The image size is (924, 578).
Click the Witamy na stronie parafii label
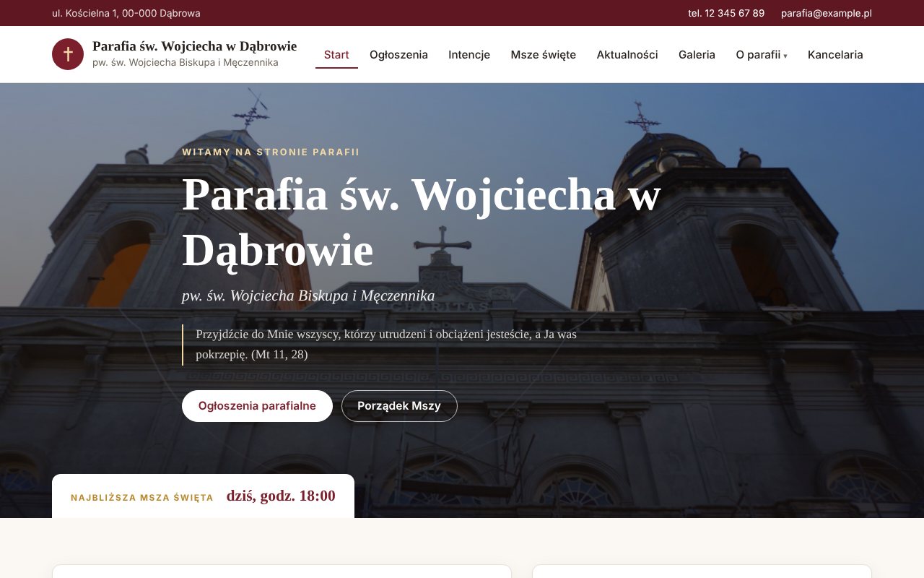271,152
